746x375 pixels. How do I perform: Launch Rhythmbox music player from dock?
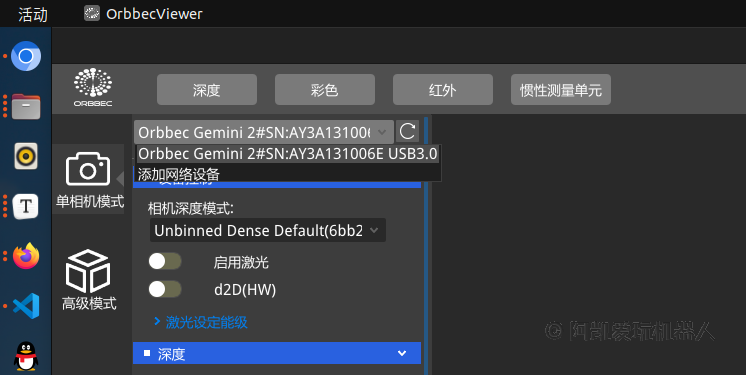click(26, 156)
